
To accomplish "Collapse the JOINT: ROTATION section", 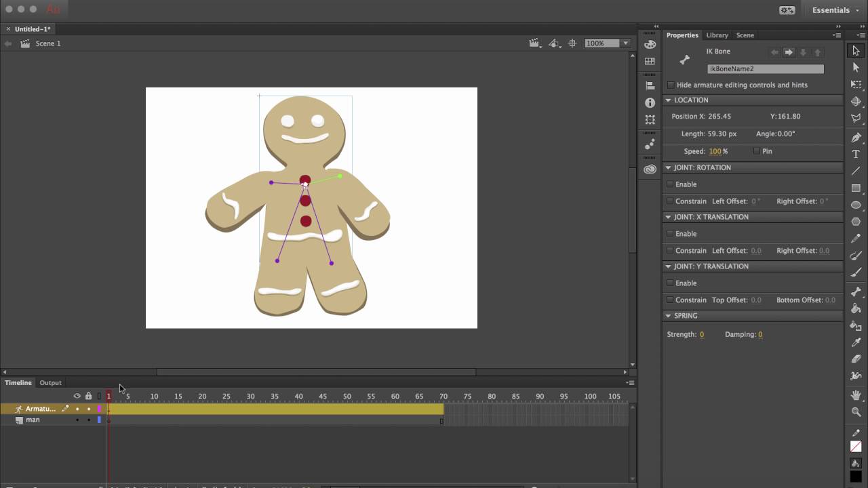I will pos(668,167).
